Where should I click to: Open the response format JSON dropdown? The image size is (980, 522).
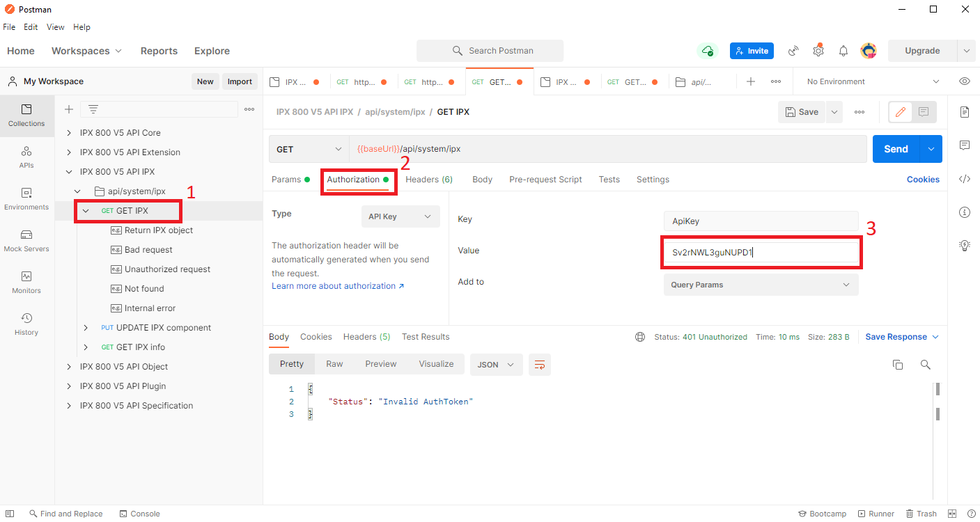point(497,365)
